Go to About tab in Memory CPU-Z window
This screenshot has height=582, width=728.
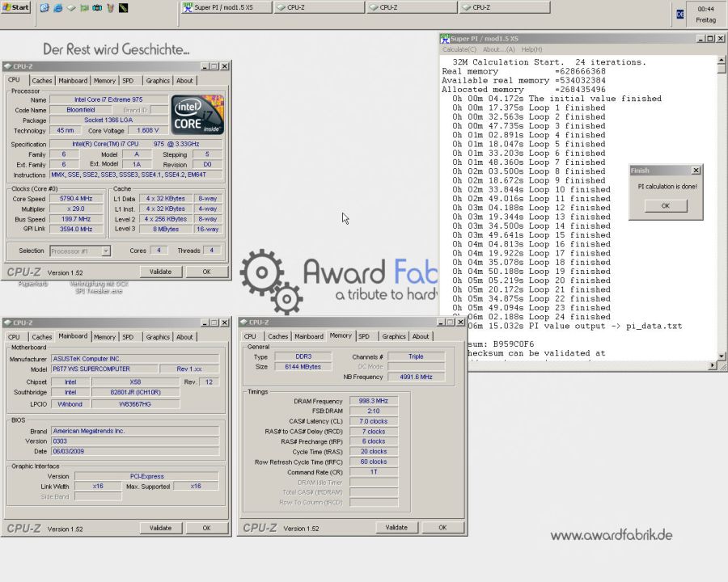click(420, 336)
